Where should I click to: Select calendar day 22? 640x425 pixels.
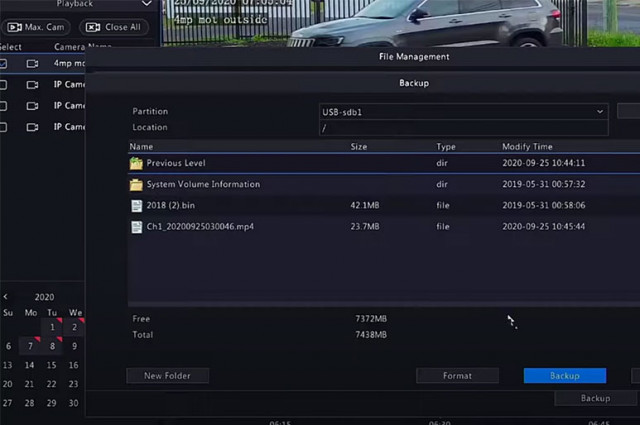coord(51,384)
